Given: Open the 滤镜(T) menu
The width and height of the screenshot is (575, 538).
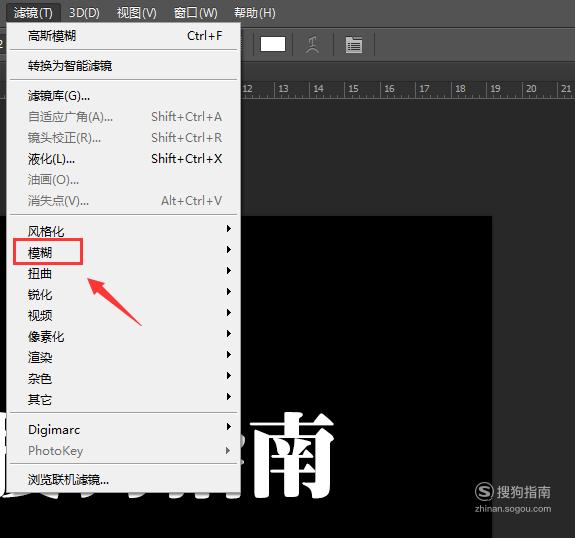Looking at the screenshot, I should click(33, 13).
